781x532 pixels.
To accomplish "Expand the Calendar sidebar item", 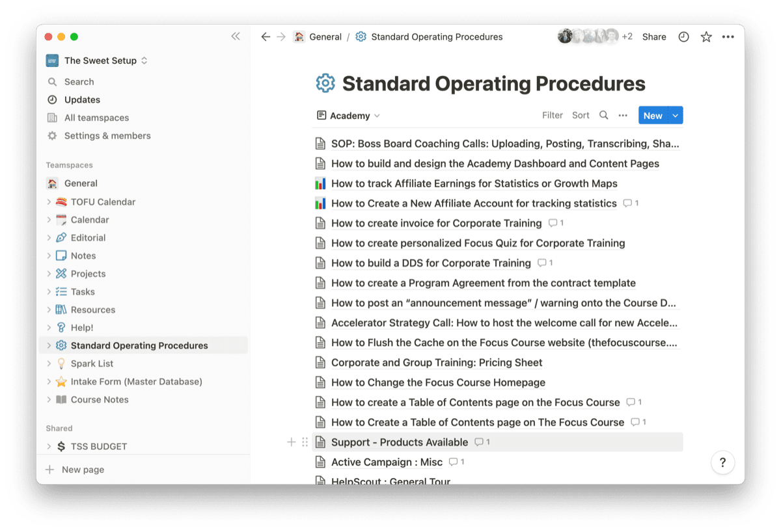I will pos(49,220).
